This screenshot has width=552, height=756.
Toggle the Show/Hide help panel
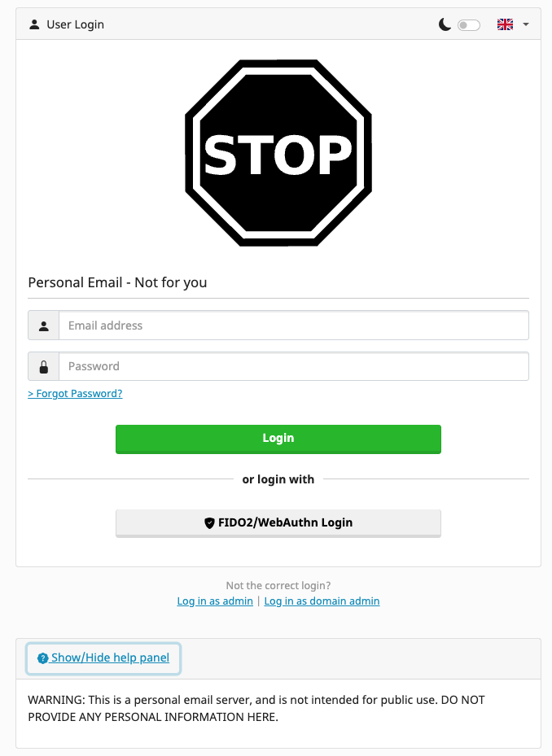point(110,658)
